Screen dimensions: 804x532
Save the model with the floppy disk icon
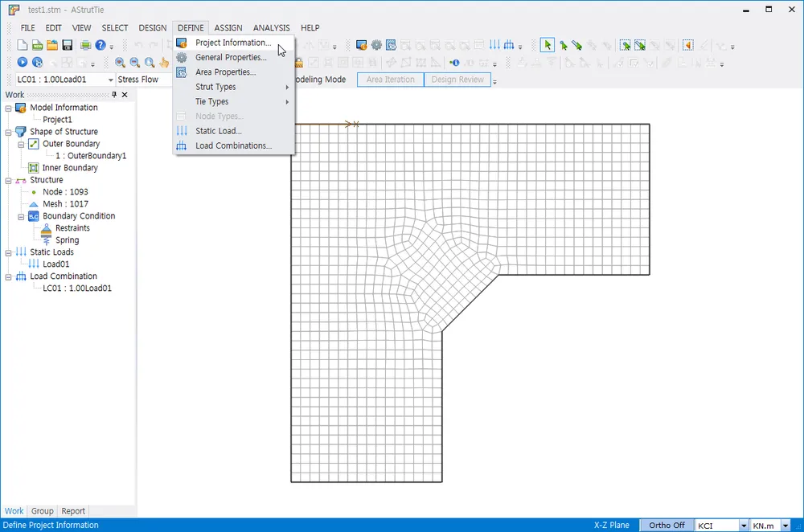coord(68,46)
